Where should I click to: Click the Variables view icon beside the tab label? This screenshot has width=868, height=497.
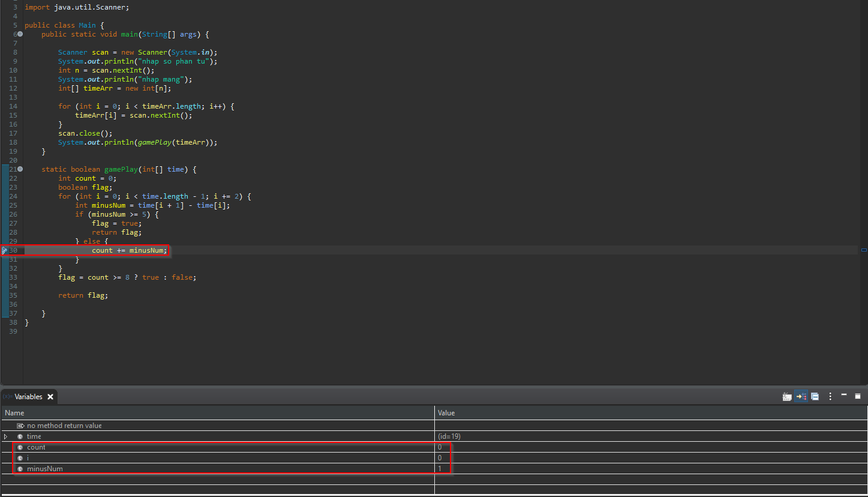[8, 396]
